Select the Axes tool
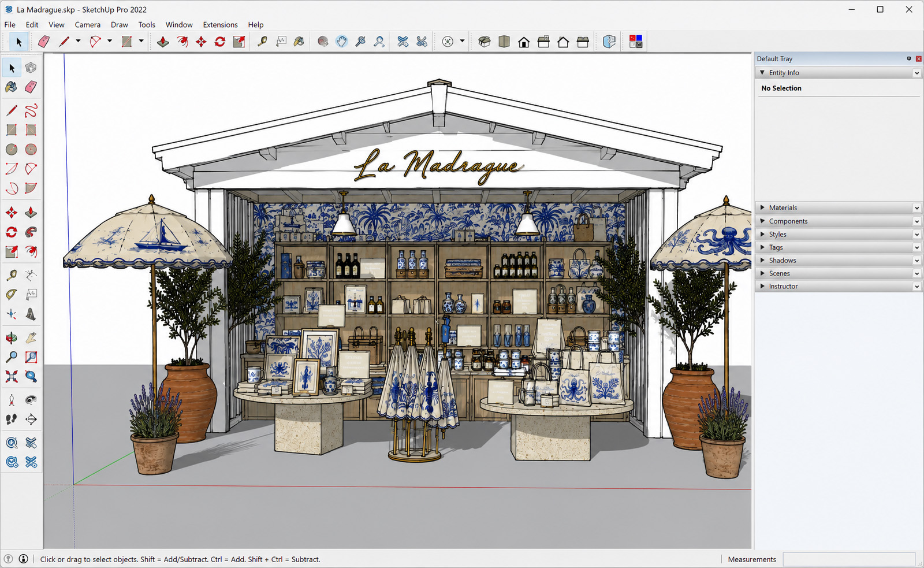The image size is (924, 568). 12,314
